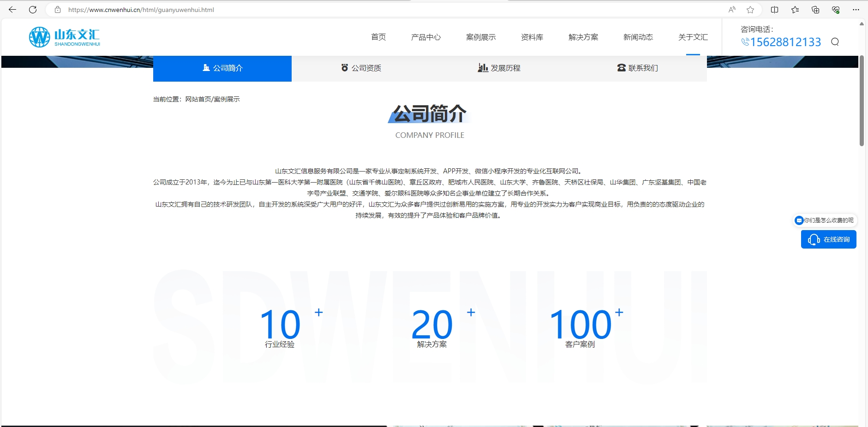
Task: Open the 资料库 menu item
Action: click(532, 37)
